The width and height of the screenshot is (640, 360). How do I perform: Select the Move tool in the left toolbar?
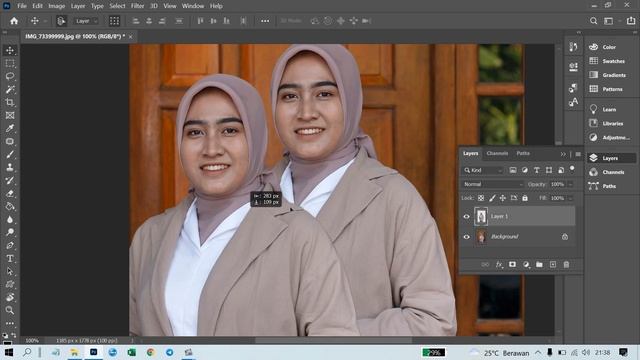pyautogui.click(x=10, y=50)
